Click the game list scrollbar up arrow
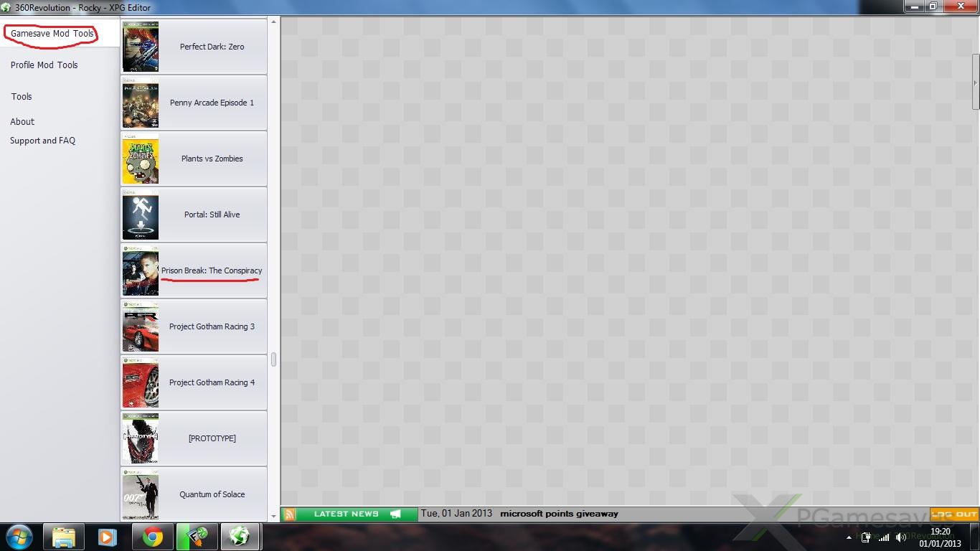980x551 pixels. tap(273, 22)
